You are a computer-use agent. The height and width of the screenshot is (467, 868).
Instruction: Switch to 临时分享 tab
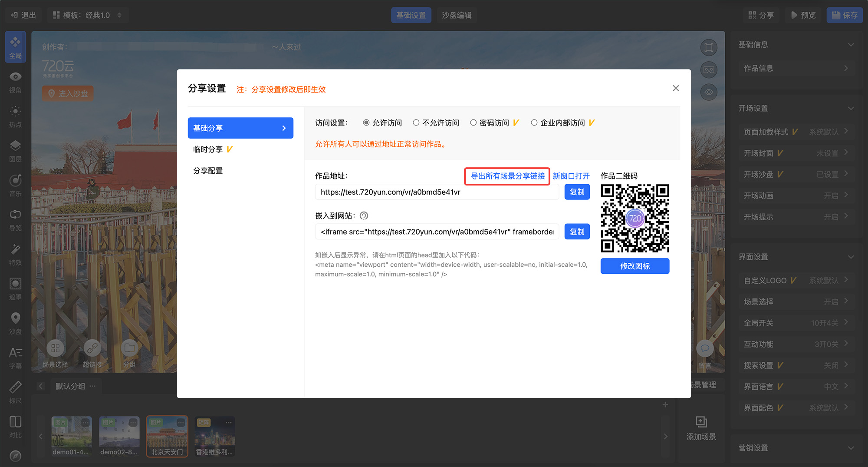208,149
